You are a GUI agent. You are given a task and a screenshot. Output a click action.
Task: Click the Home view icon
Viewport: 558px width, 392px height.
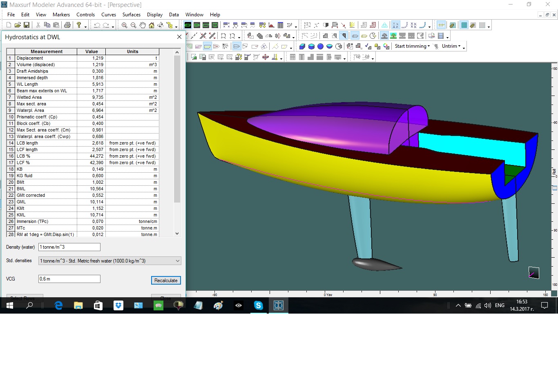[x=151, y=25]
